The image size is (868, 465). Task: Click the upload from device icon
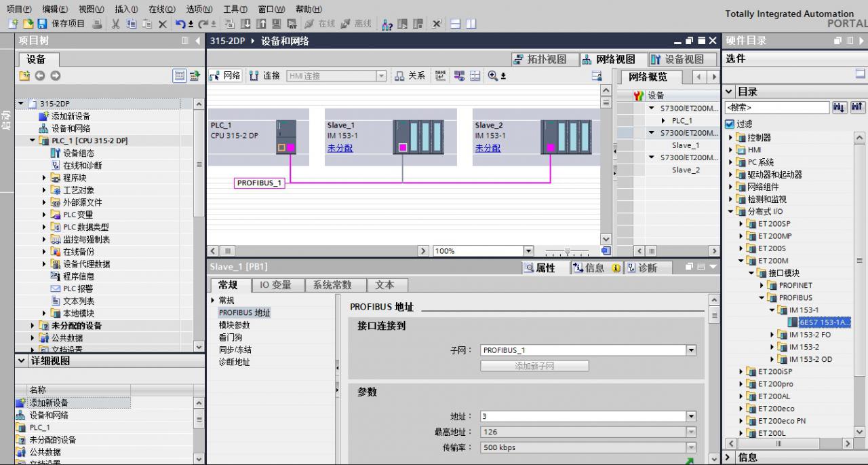[x=260, y=24]
